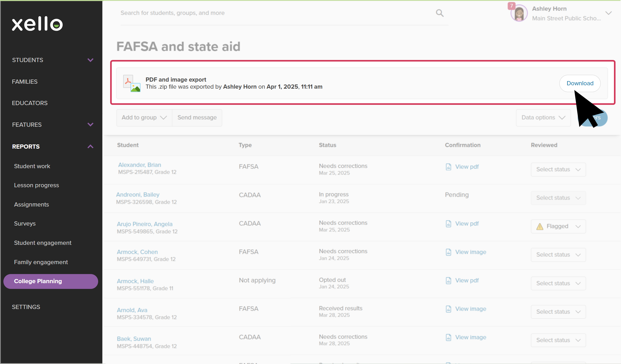Expand the account menu chevron
The height and width of the screenshot is (364, 621).
pos(608,13)
